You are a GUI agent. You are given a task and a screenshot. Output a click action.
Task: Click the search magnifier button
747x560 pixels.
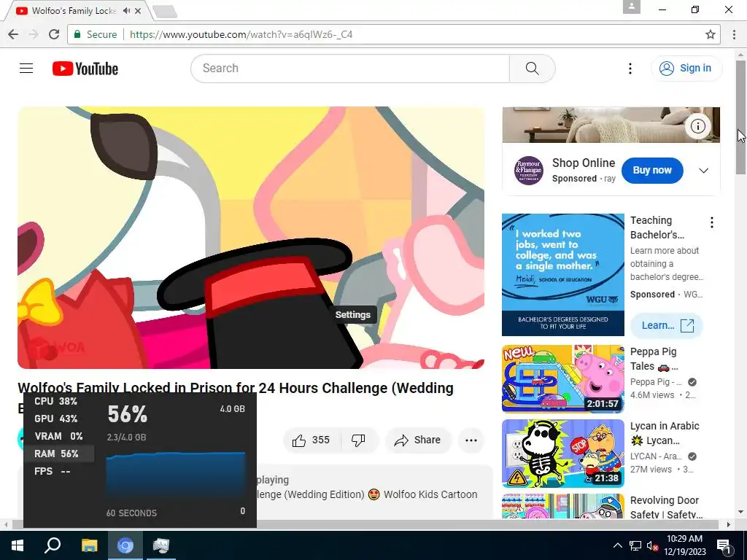532,69
